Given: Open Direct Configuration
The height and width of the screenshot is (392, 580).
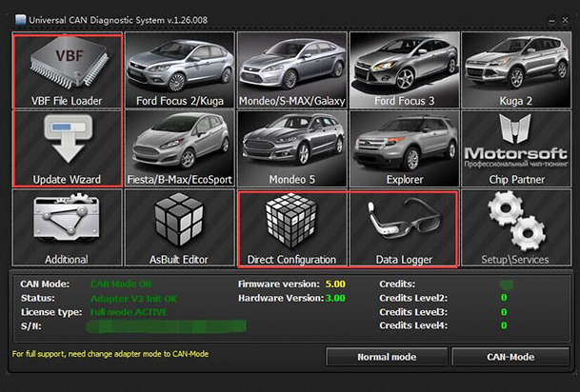Looking at the screenshot, I should (292, 228).
